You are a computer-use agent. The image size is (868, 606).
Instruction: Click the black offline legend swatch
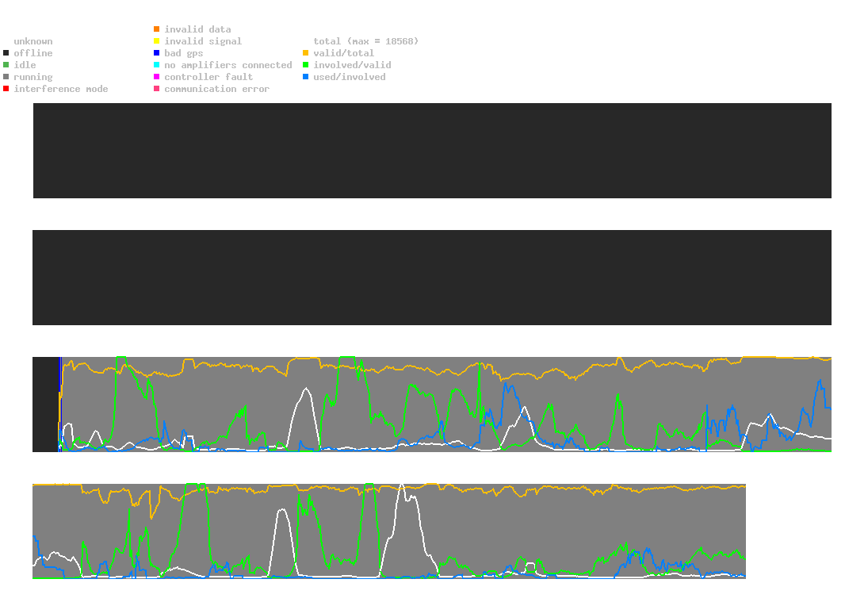tap(6, 53)
